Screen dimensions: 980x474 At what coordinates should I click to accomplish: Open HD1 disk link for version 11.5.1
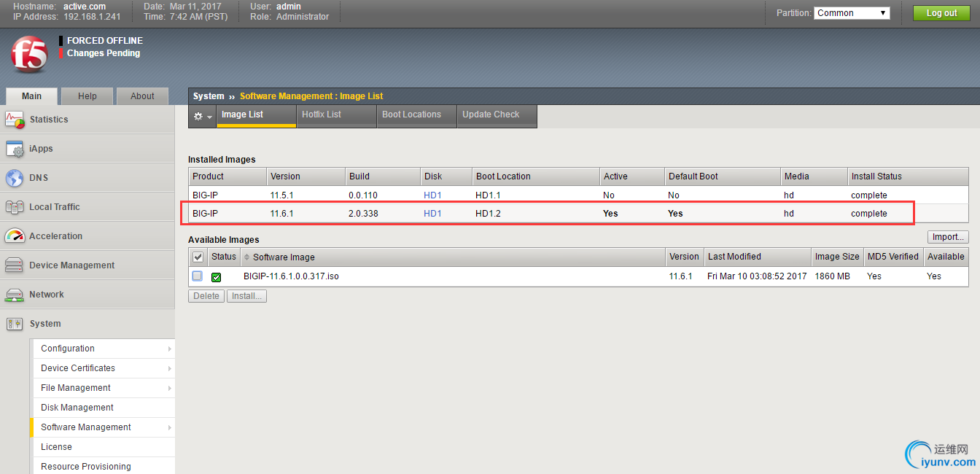pyautogui.click(x=432, y=195)
